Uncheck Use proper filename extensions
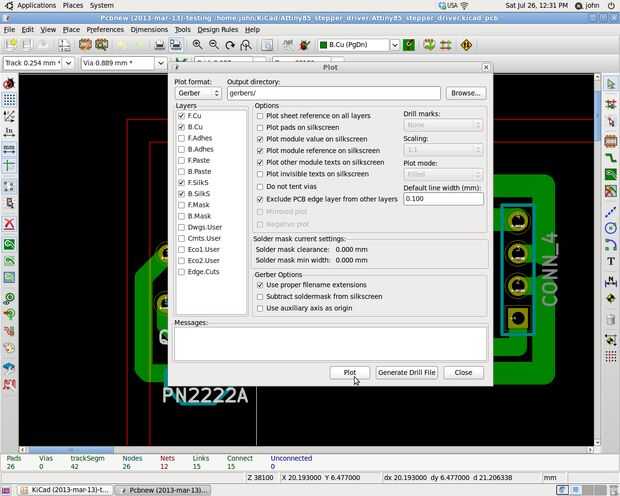This screenshot has width=620, height=496. 260,285
